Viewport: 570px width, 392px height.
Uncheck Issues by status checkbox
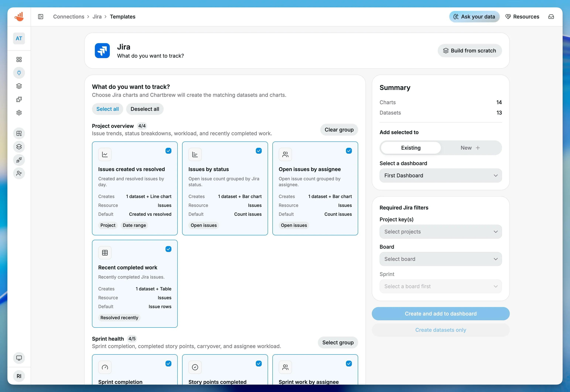coord(259,151)
